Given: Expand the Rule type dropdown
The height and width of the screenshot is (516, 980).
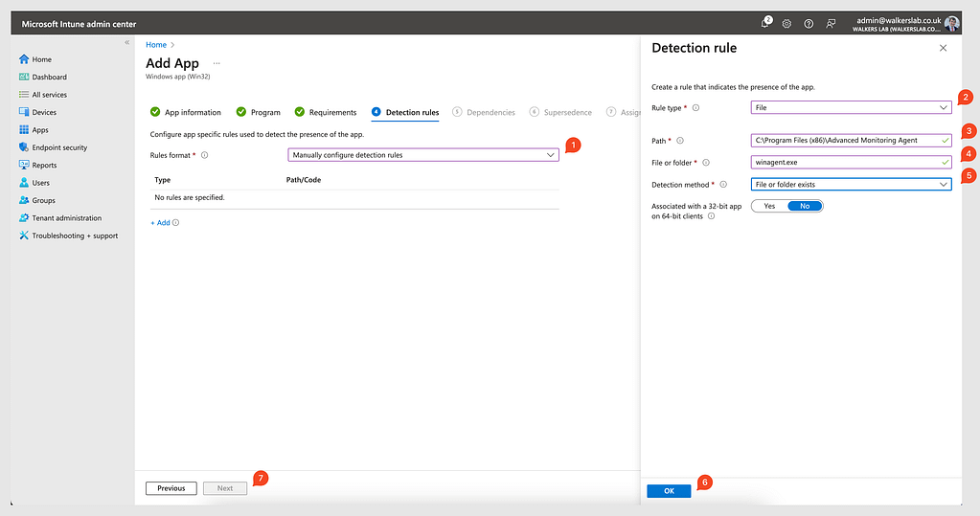Looking at the screenshot, I should pos(851,108).
